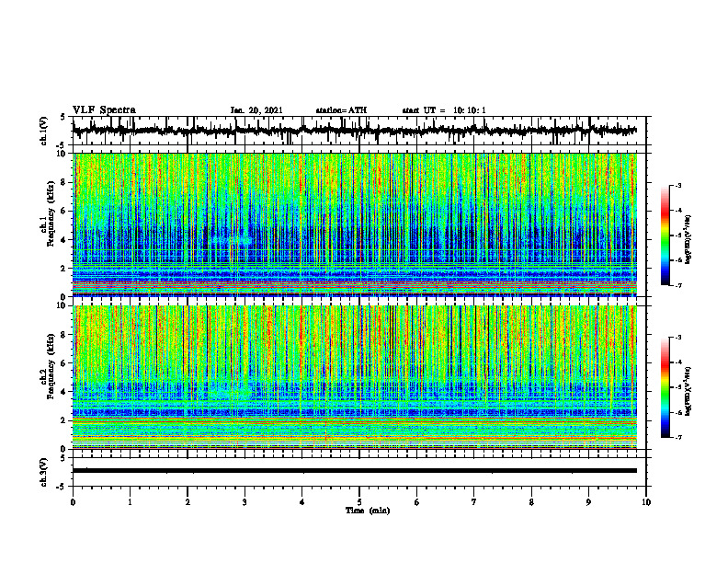Click the "0" tick on the time axis
This screenshot has height=563, width=728.
(x=73, y=502)
